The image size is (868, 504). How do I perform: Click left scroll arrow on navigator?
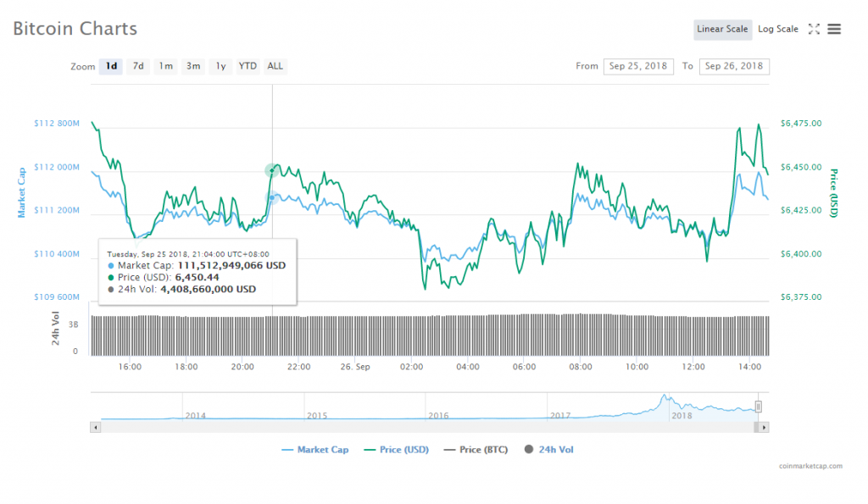pos(95,428)
